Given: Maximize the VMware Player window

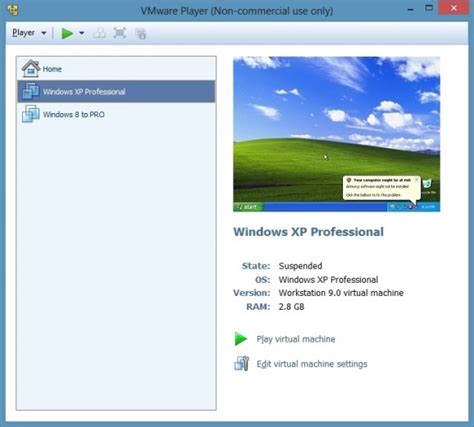Looking at the screenshot, I should pos(429,8).
